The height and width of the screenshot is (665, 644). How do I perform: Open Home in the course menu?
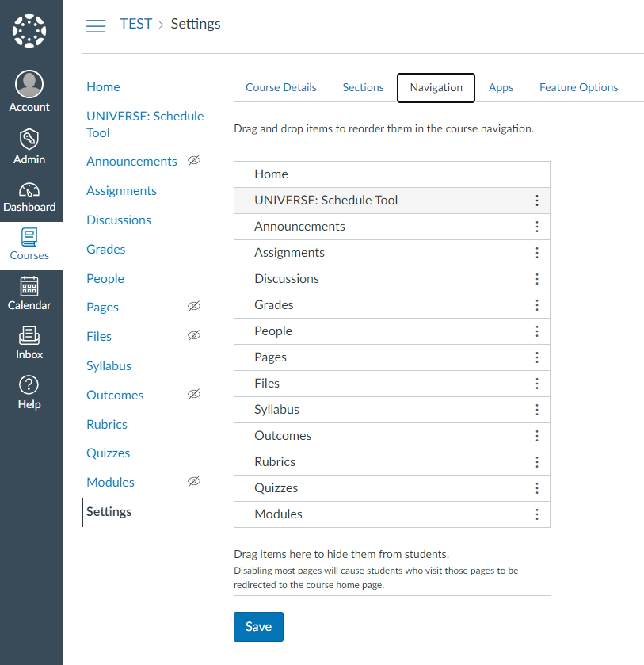click(104, 87)
